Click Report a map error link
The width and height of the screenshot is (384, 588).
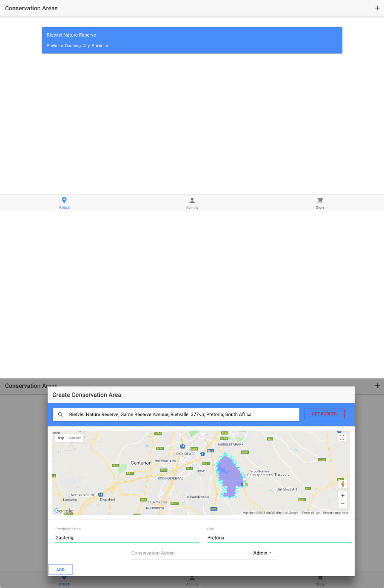coord(336,513)
